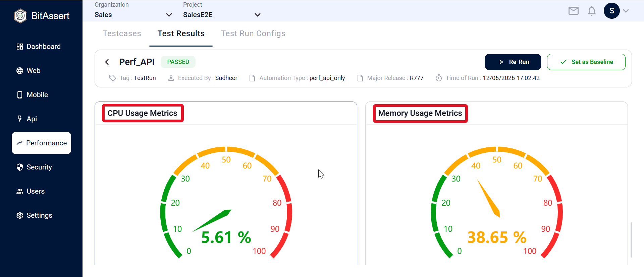Click the Re-Run button
The width and height of the screenshot is (644, 277).
[x=513, y=62]
